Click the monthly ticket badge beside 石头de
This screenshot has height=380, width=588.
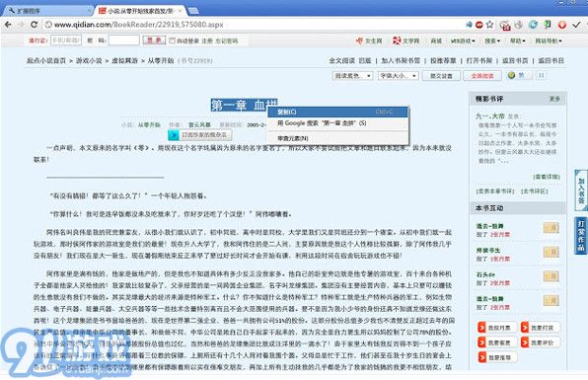(x=551, y=276)
